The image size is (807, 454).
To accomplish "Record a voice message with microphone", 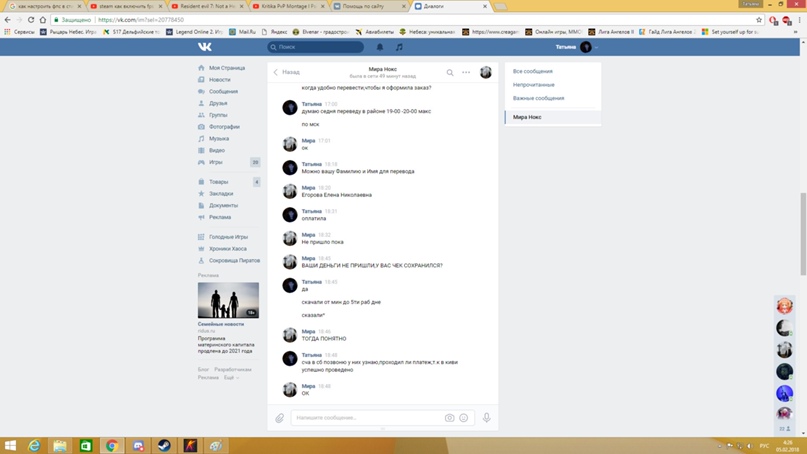I will point(487,418).
